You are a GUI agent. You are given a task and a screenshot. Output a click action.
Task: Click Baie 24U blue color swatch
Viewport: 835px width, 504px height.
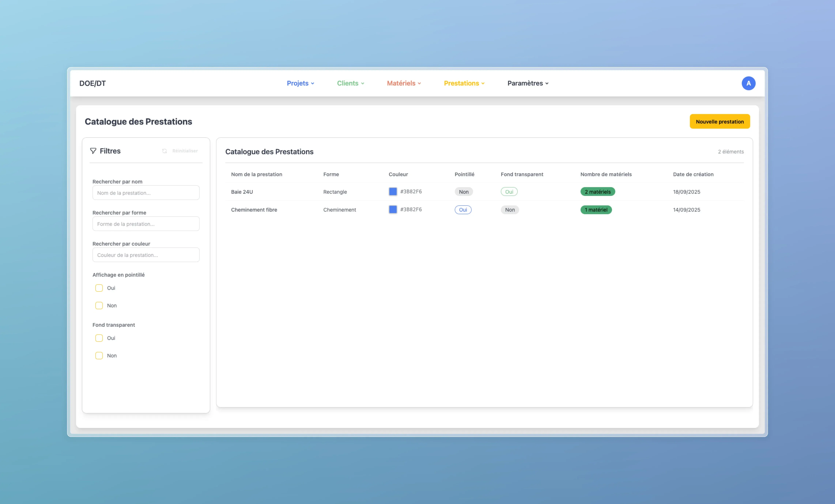click(393, 191)
